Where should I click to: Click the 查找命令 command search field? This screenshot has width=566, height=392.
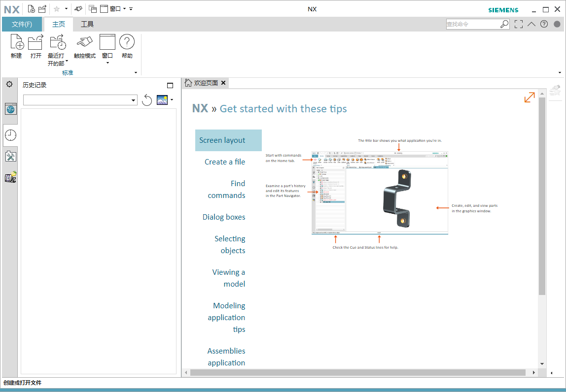click(x=472, y=24)
